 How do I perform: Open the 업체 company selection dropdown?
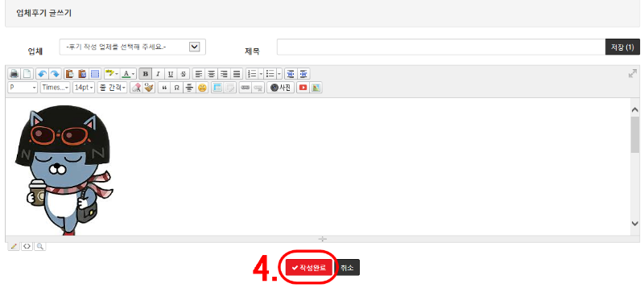(133, 47)
